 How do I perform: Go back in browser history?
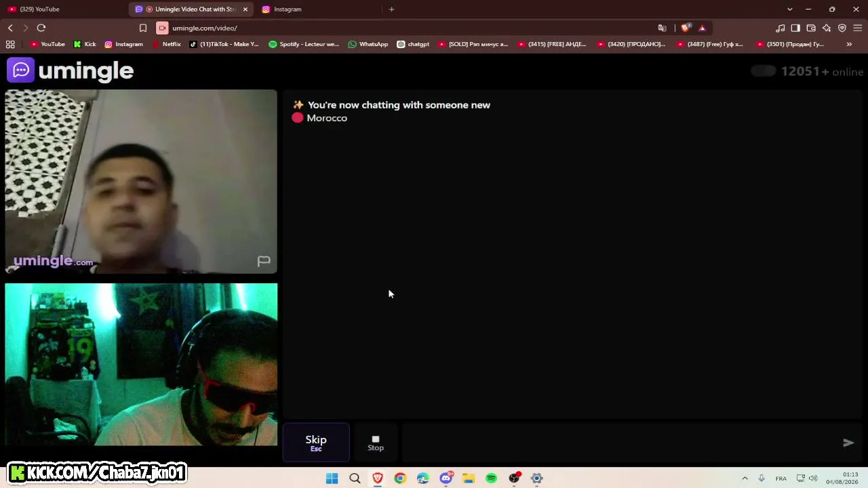tap(10, 28)
